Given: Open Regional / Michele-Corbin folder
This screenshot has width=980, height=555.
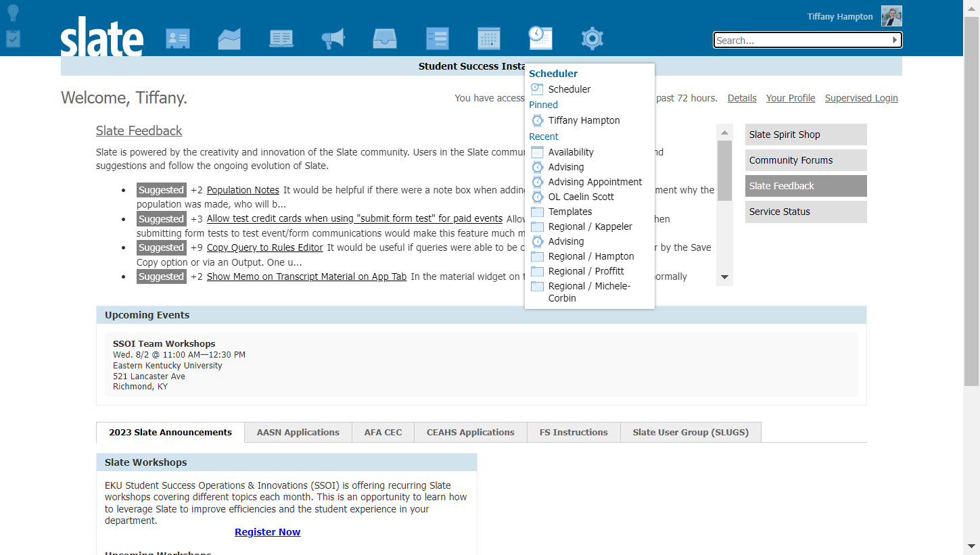Looking at the screenshot, I should coord(589,292).
